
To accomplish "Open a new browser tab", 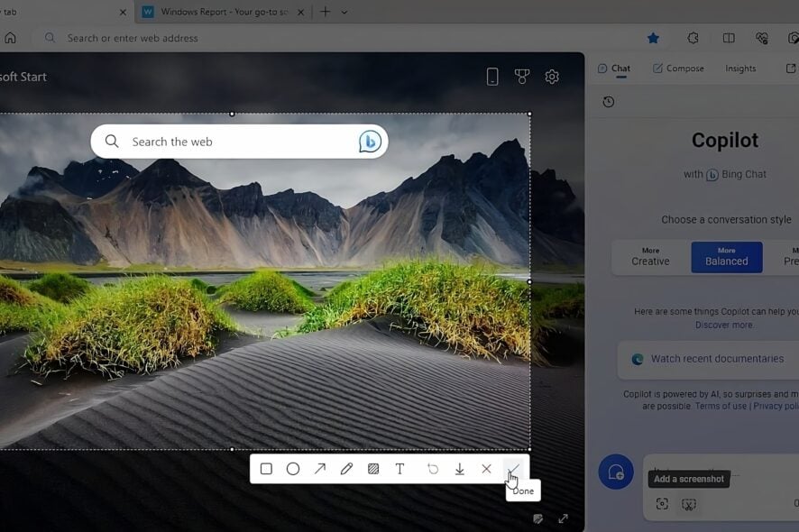I will [326, 12].
